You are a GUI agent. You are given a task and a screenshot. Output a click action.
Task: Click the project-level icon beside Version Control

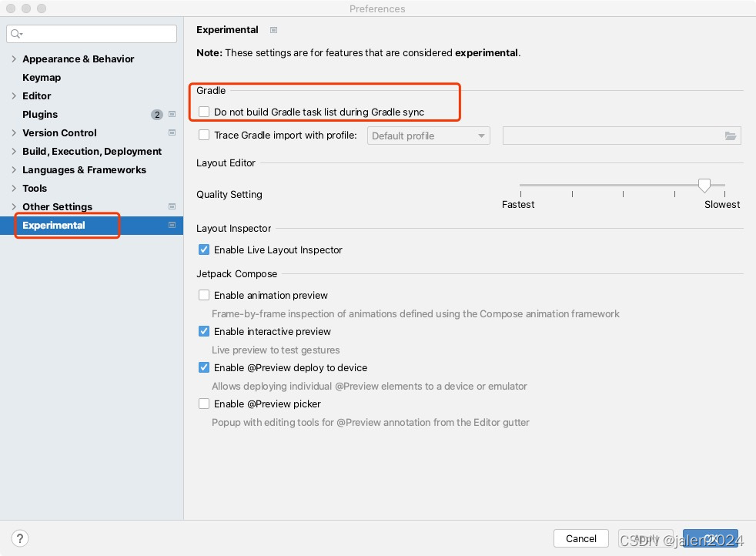172,132
